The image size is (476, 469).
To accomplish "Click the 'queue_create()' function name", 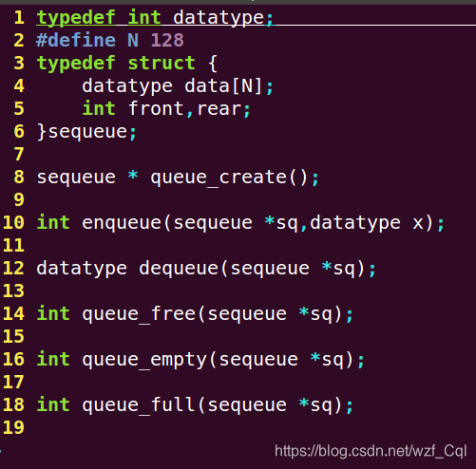I will (x=229, y=177).
